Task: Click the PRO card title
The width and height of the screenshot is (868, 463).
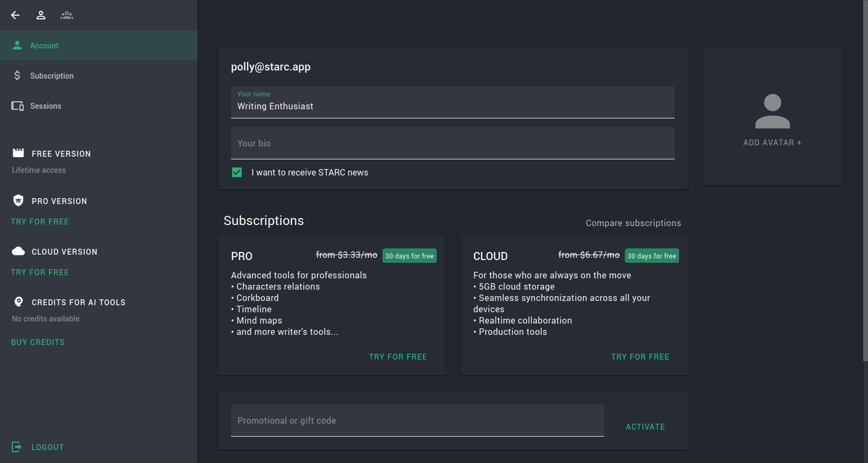Action: pyautogui.click(x=242, y=256)
